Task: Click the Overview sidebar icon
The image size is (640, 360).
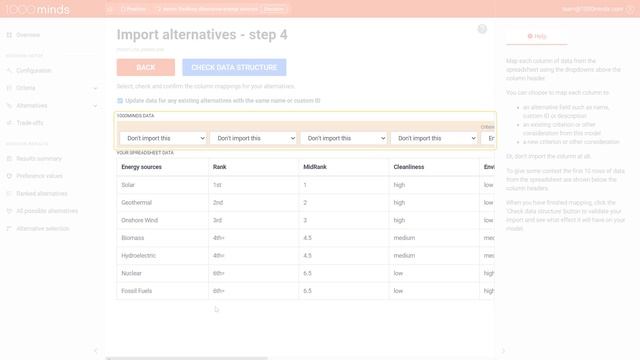Action: point(9,35)
